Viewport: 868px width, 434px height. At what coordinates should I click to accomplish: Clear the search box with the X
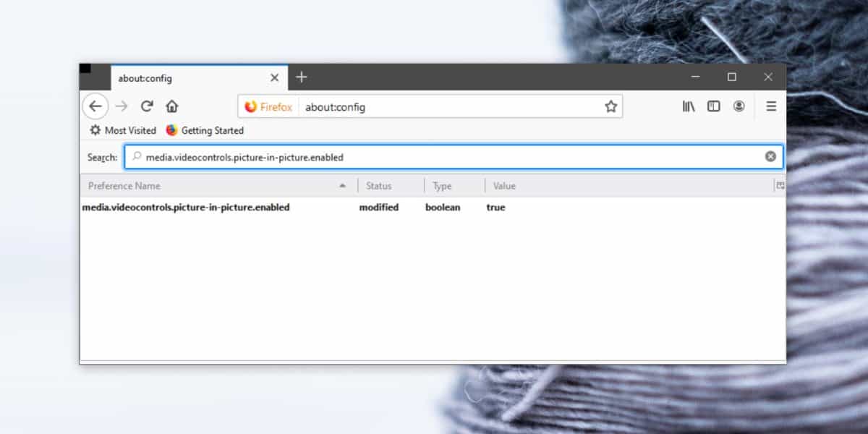770,156
